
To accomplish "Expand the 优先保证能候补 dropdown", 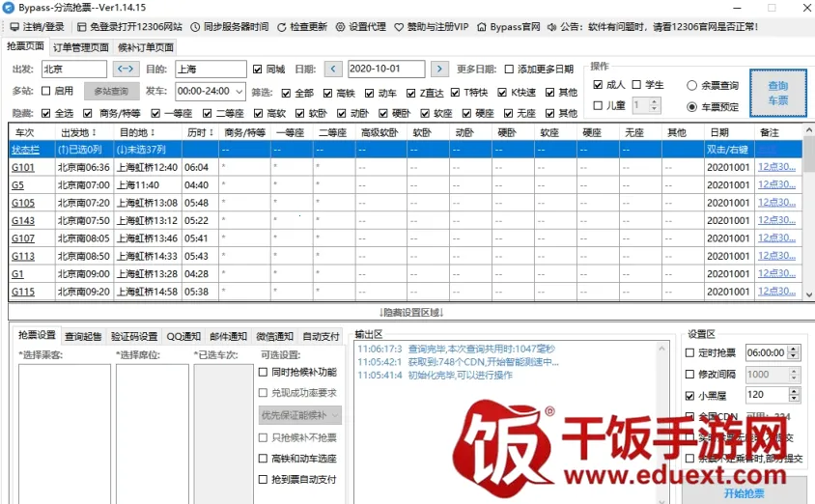I will (334, 415).
